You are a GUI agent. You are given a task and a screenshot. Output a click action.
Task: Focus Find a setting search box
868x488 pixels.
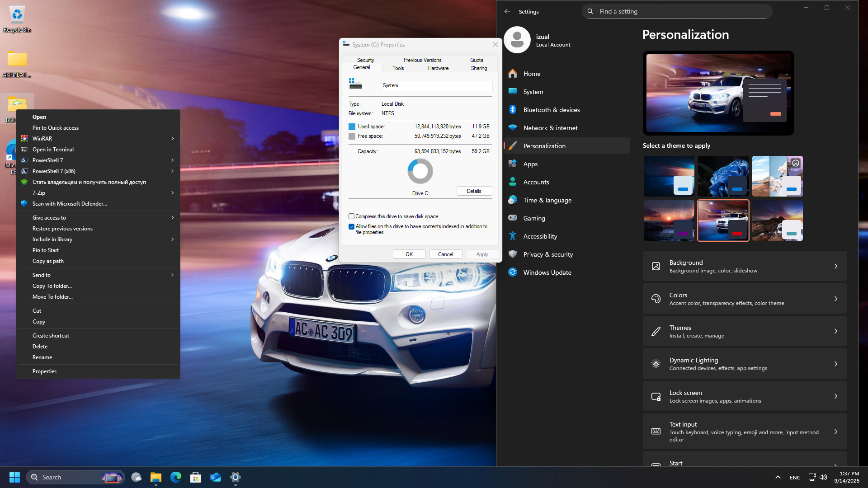click(677, 11)
